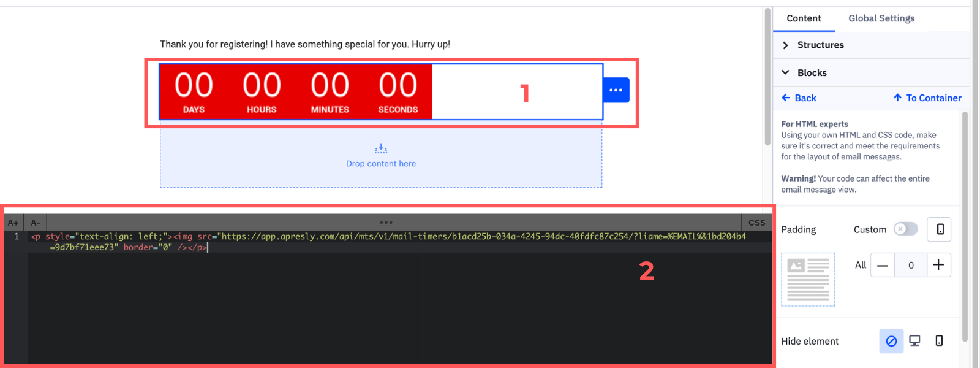Decrease code editor font size A-
980x368 pixels.
pyautogui.click(x=36, y=223)
